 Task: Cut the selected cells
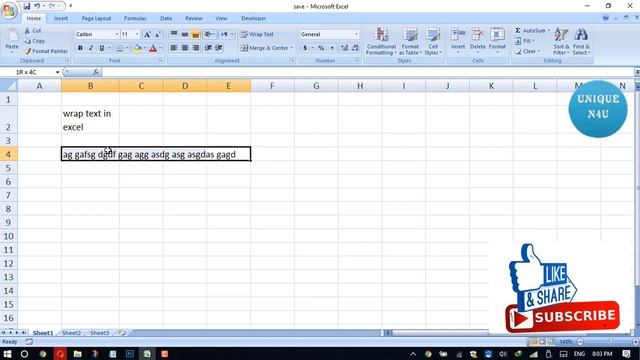point(33,31)
